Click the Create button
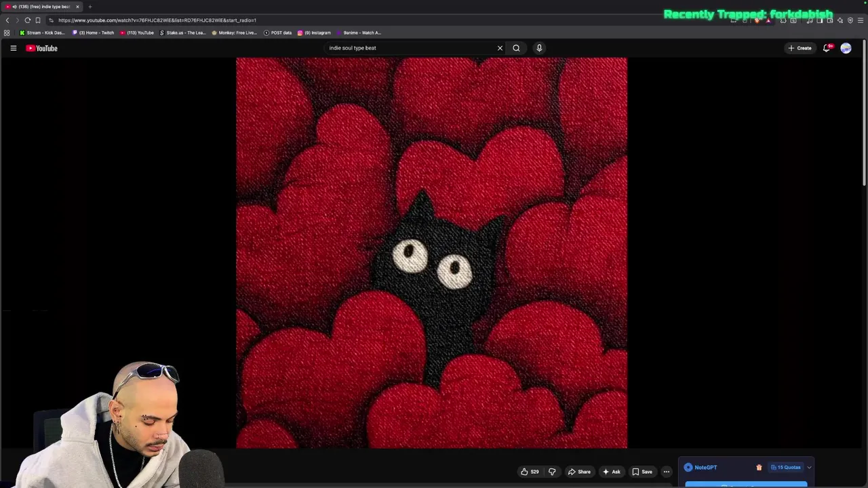 coord(800,48)
